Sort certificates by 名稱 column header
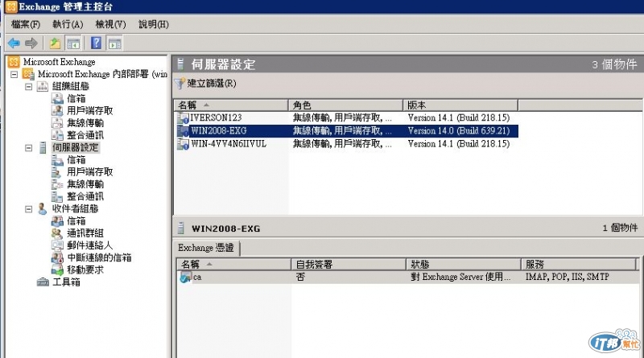644x358 pixels. click(x=233, y=265)
